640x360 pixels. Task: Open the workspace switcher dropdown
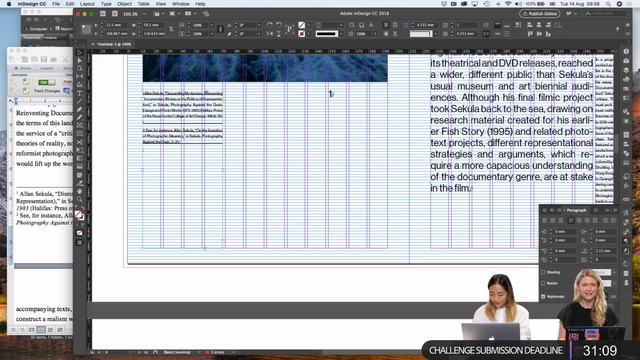click(x=571, y=13)
